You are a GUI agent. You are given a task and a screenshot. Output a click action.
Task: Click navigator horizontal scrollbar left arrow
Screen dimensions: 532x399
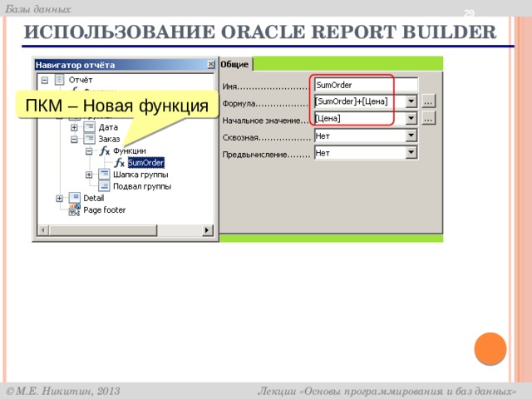tap(42, 230)
